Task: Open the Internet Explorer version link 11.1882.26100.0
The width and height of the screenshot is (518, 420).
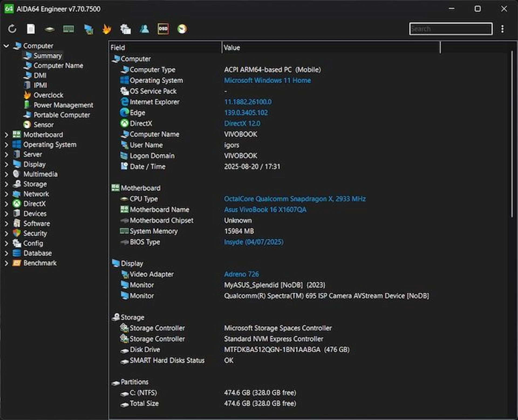Action: [248, 102]
